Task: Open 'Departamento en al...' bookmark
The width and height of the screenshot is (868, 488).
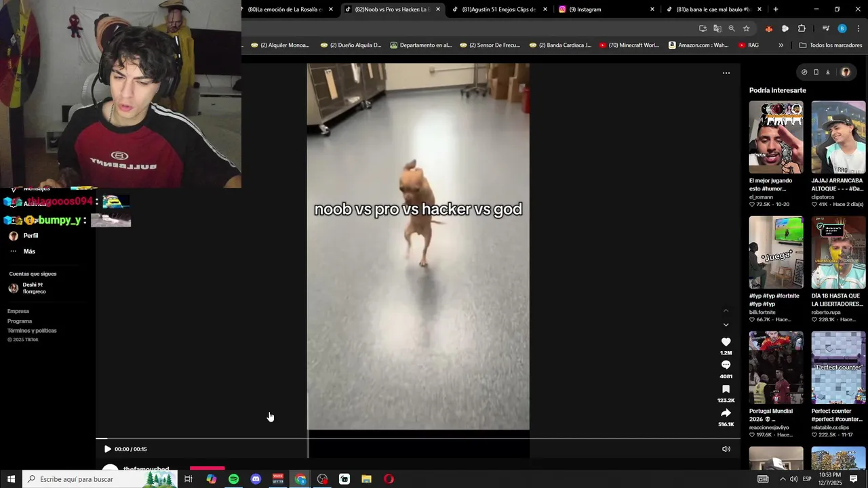Action: pos(420,45)
